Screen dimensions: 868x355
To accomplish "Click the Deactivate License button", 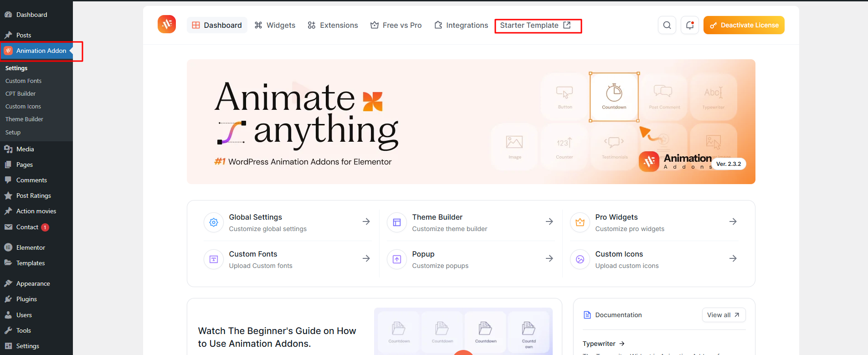I will click(744, 25).
